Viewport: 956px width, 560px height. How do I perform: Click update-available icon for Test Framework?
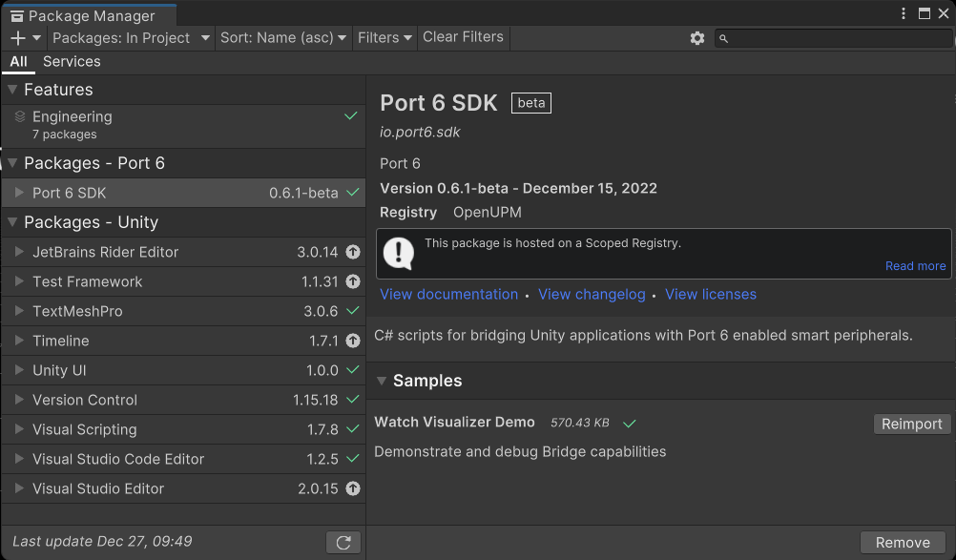pos(353,281)
